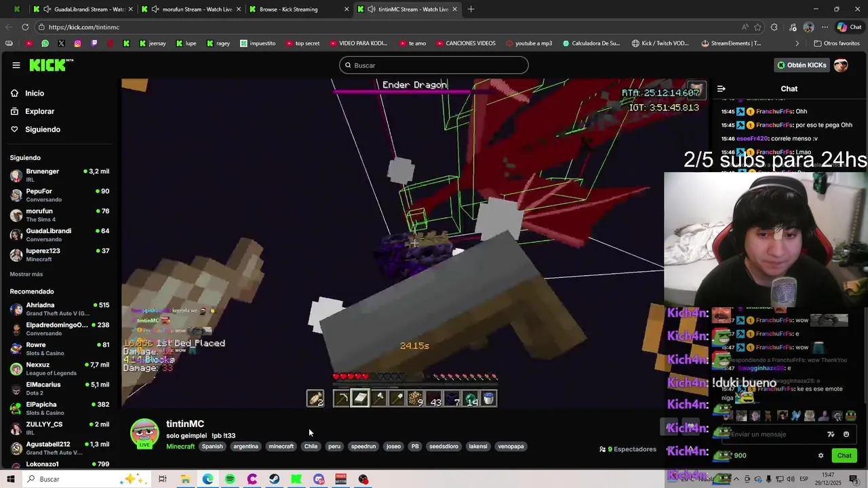Open Spotify from the taskbar

tap(230, 479)
